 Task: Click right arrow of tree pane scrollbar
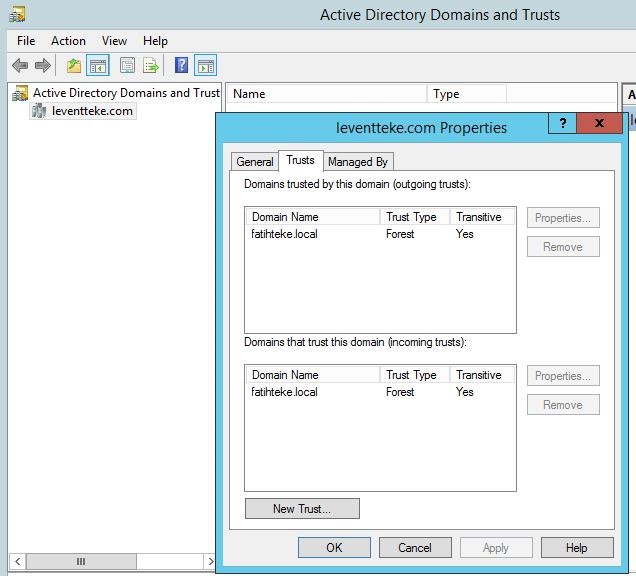[211, 561]
